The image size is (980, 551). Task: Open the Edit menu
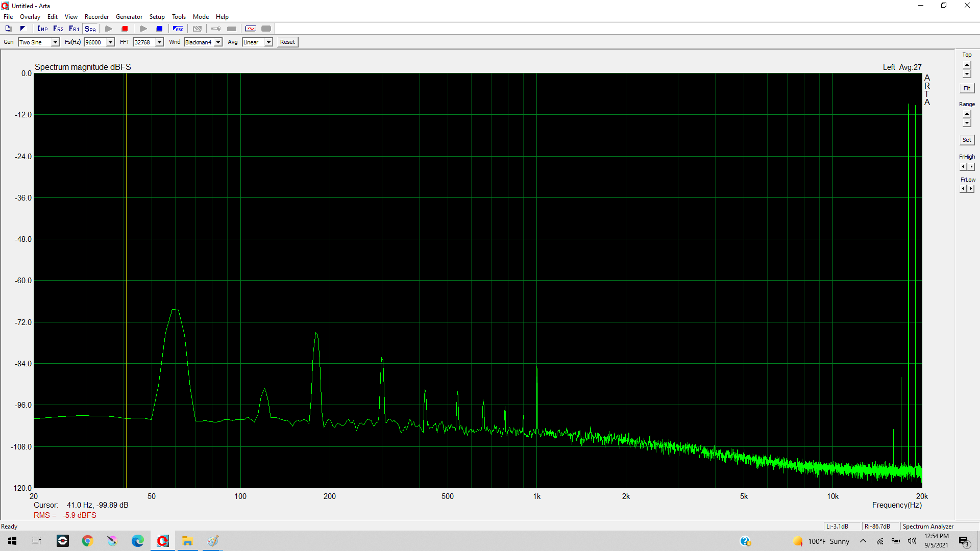click(x=53, y=17)
